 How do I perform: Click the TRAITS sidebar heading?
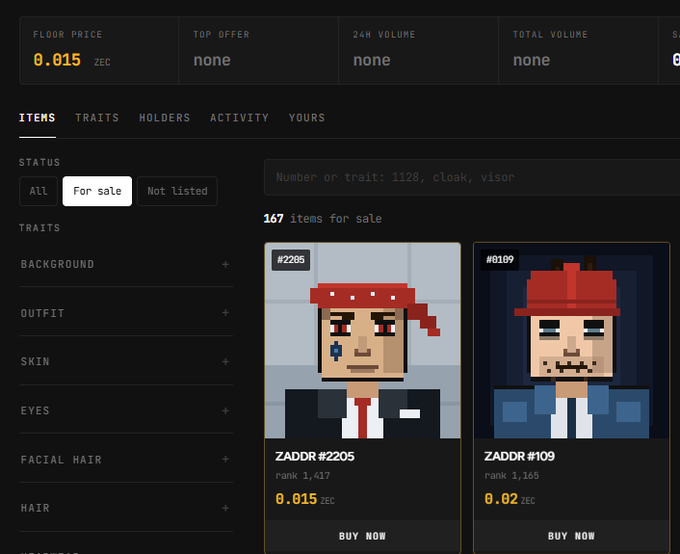click(39, 228)
